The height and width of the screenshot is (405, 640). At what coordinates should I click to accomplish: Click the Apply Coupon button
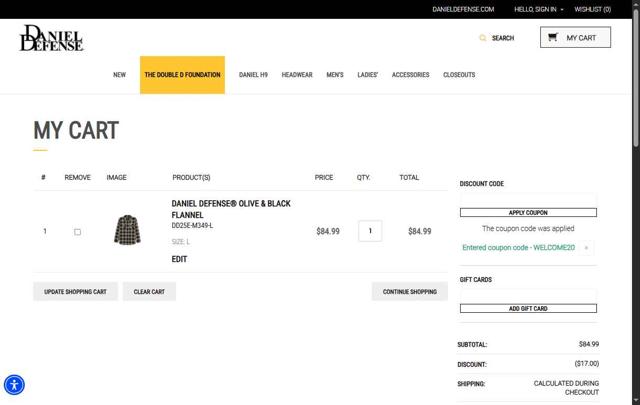pyautogui.click(x=528, y=213)
